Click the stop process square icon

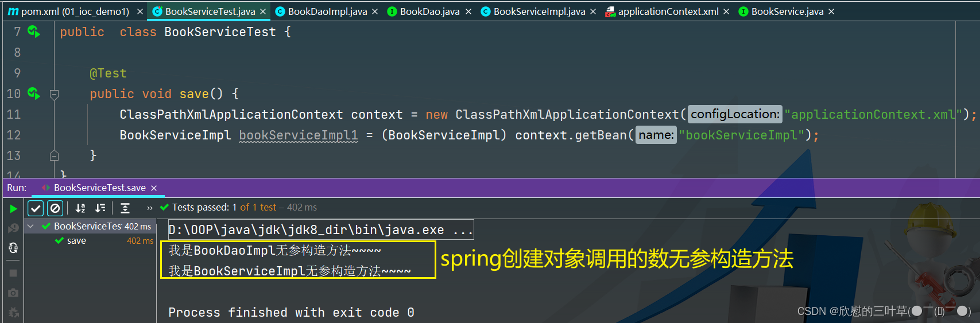pos(13,273)
